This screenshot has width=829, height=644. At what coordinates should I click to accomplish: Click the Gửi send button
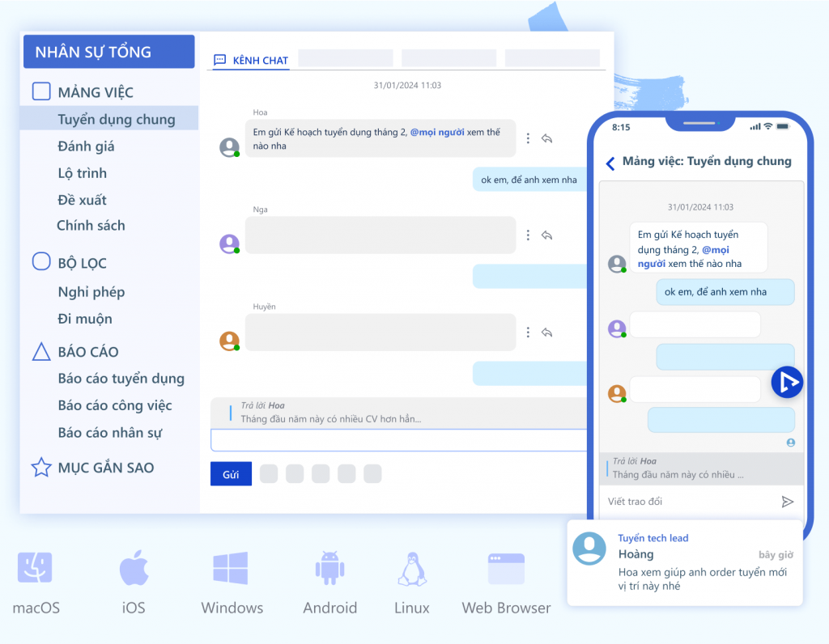(x=231, y=474)
